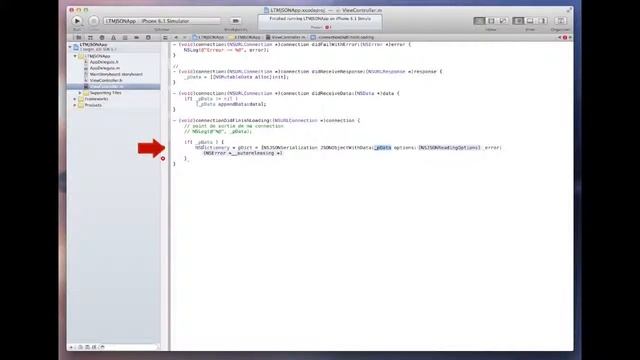Toggle the Breakpoints button
This screenshot has width=640, height=360.
click(x=236, y=21)
